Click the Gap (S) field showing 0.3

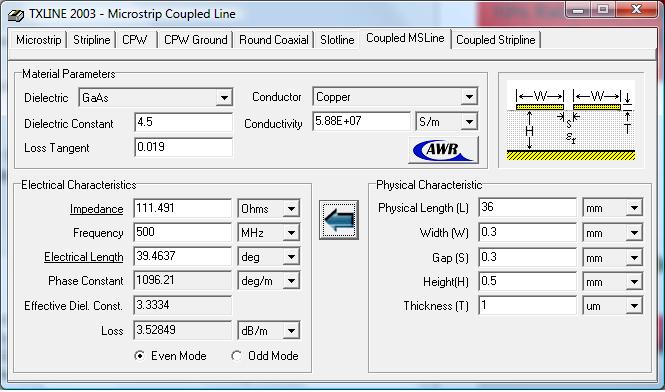(528, 258)
